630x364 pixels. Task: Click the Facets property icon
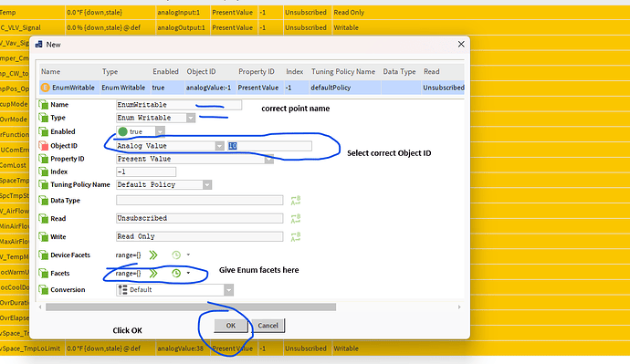coord(44,274)
